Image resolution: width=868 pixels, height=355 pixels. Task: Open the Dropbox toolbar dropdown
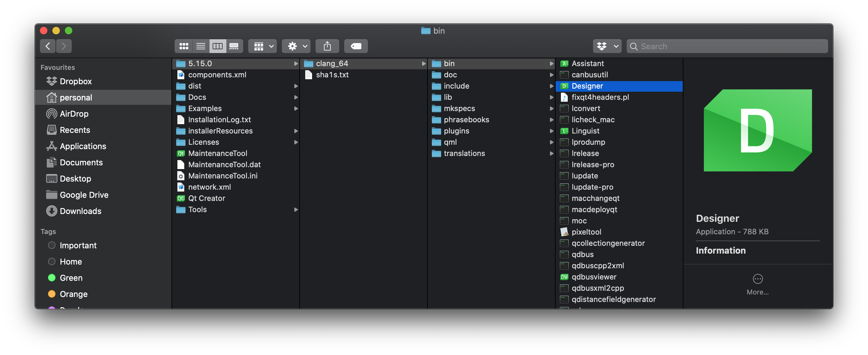(x=607, y=46)
